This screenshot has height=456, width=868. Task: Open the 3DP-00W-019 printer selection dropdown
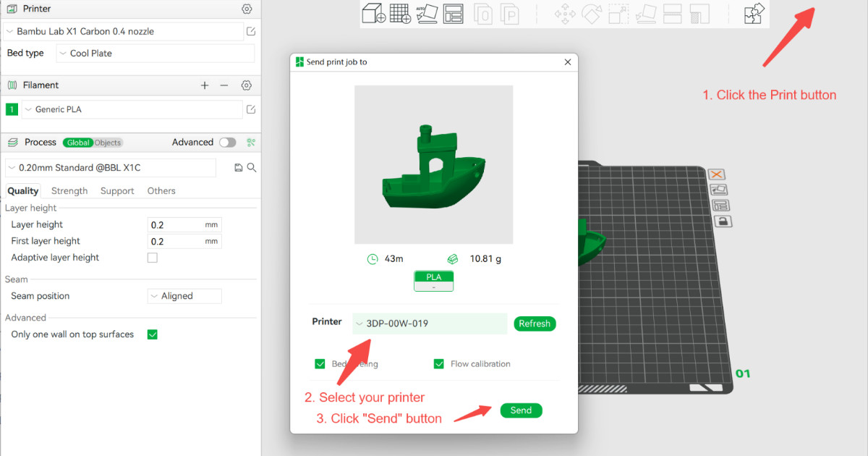click(x=430, y=324)
